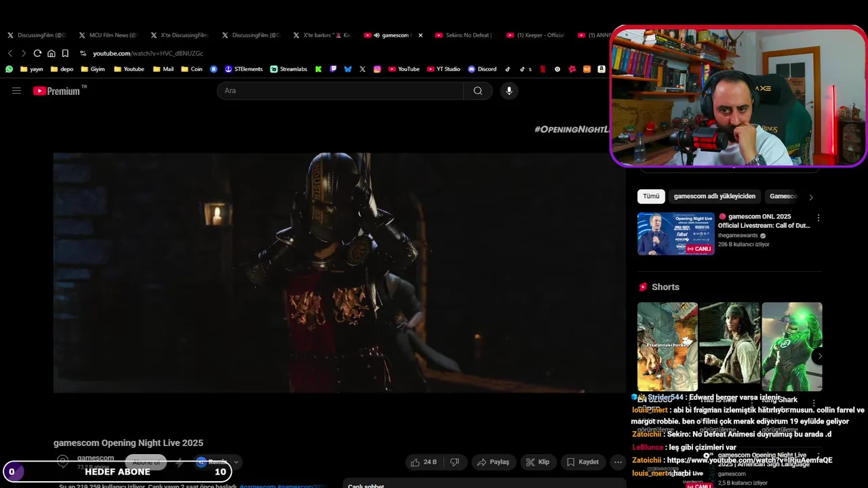868x488 pixels.
Task: Open the first TikTok bookmark icon
Action: (x=507, y=69)
